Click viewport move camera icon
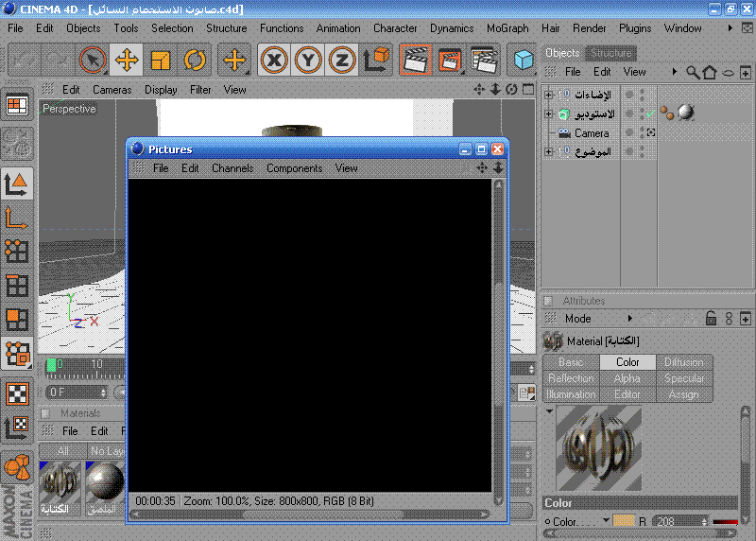756x541 pixels. [479, 89]
